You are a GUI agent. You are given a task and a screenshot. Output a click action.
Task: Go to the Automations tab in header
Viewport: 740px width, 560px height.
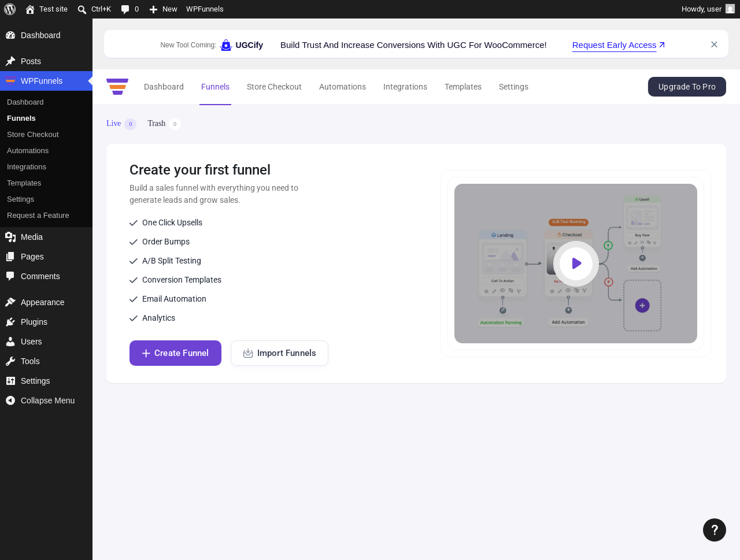coord(342,87)
